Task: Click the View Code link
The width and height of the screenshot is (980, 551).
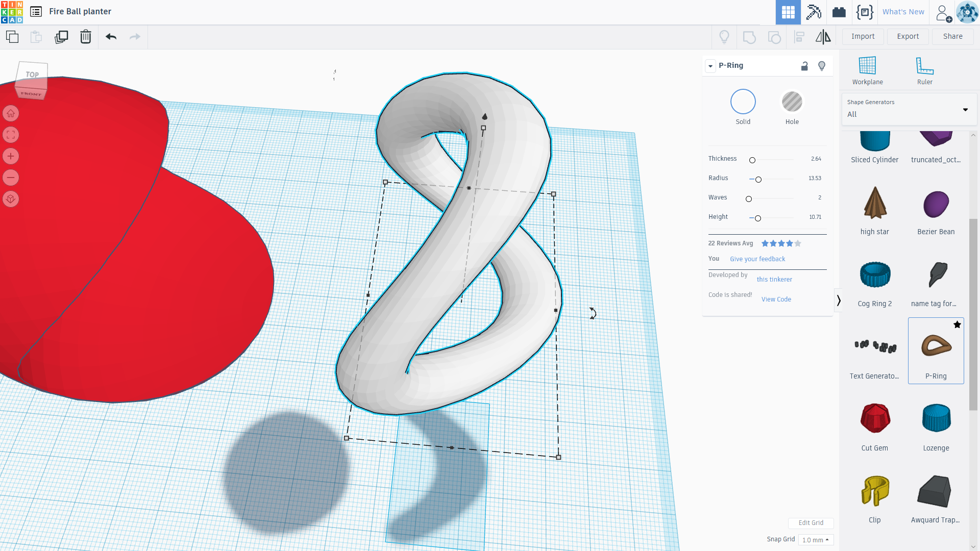Action: tap(776, 299)
